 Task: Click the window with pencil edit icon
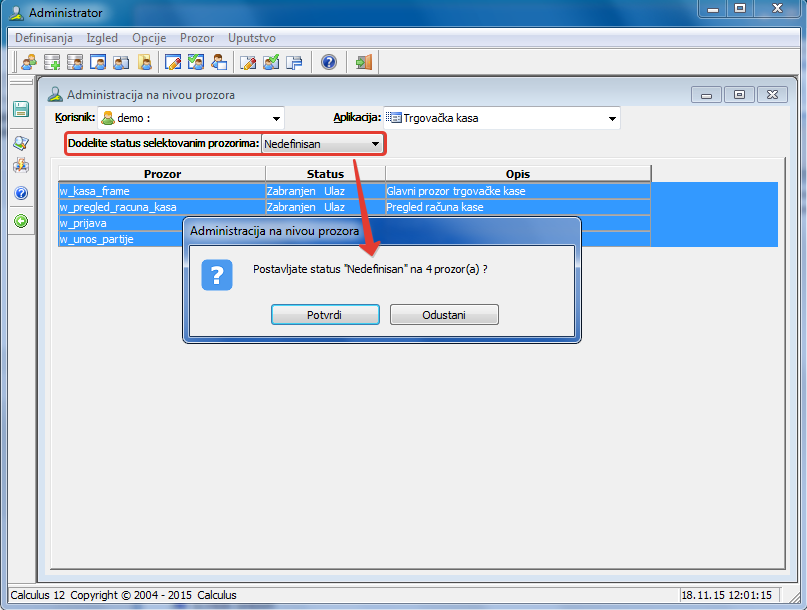click(173, 62)
